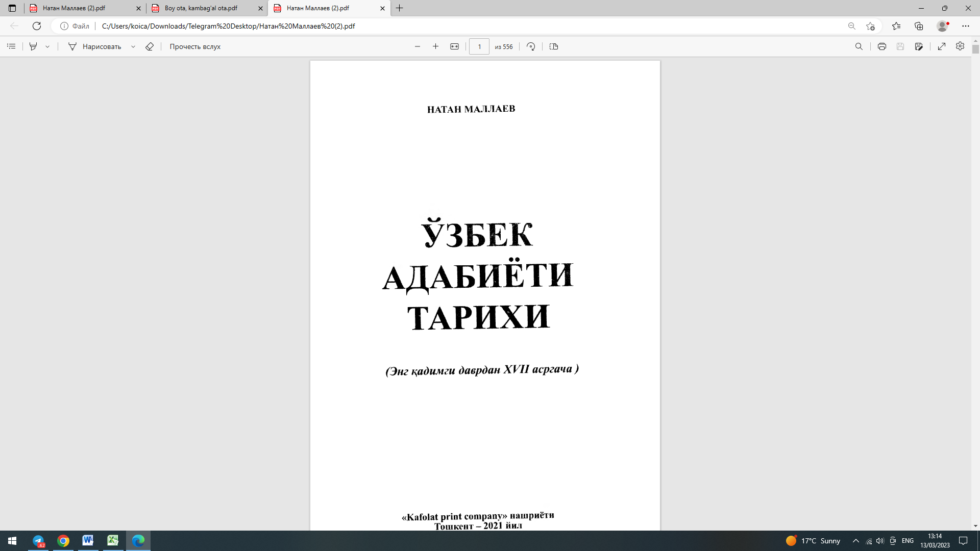Rotate the PDF page

click(x=531, y=46)
